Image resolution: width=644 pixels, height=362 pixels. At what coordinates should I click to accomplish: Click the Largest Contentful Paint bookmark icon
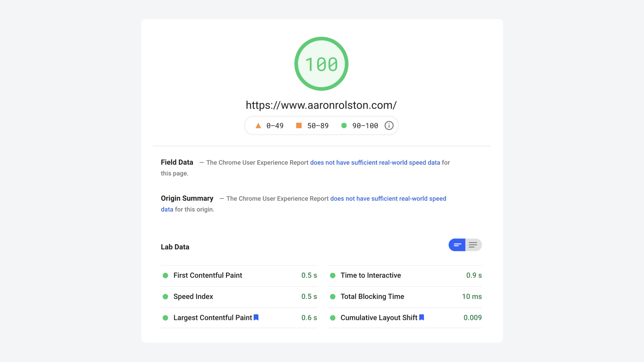pos(256,317)
